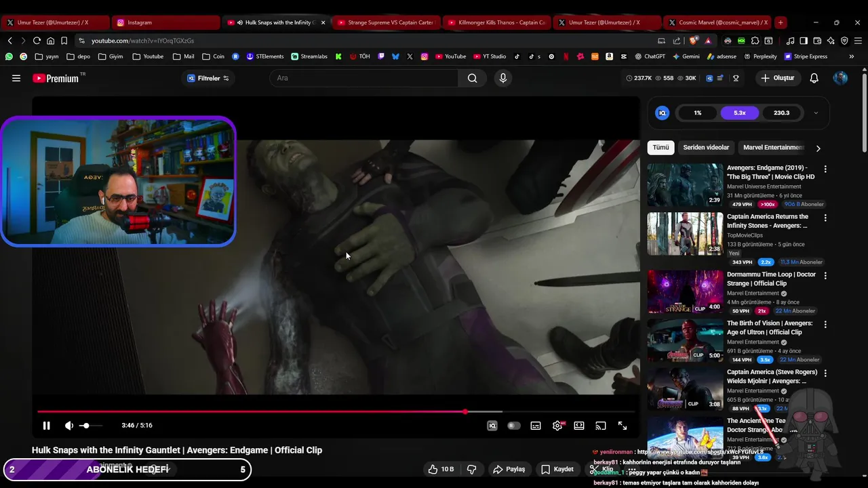The height and width of the screenshot is (488, 868).
Task: Select the Marvel Entertainment chip
Action: click(774, 147)
